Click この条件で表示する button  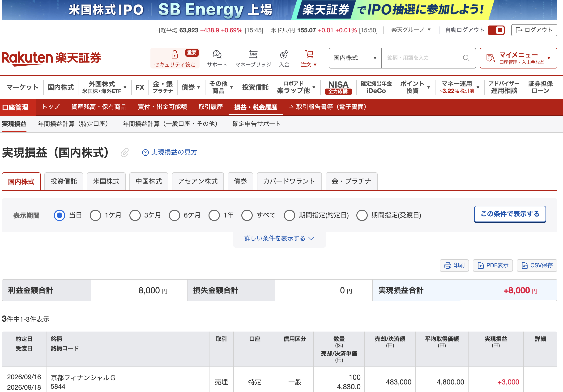click(510, 214)
